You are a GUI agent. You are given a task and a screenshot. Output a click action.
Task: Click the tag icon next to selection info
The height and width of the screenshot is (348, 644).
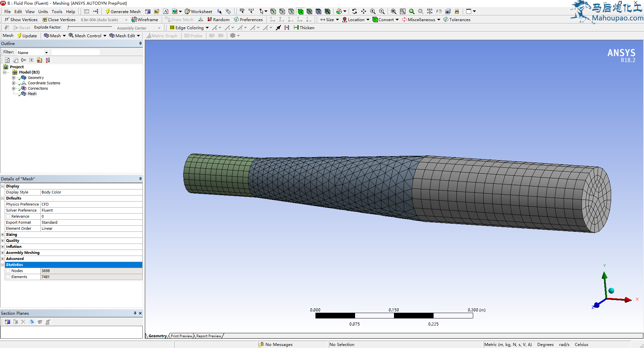(x=228, y=11)
